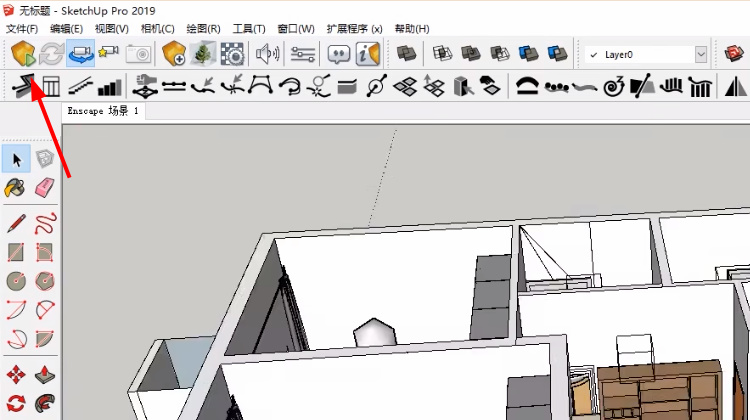Select the Push/Pull tool
The image size is (750, 420).
tap(45, 375)
